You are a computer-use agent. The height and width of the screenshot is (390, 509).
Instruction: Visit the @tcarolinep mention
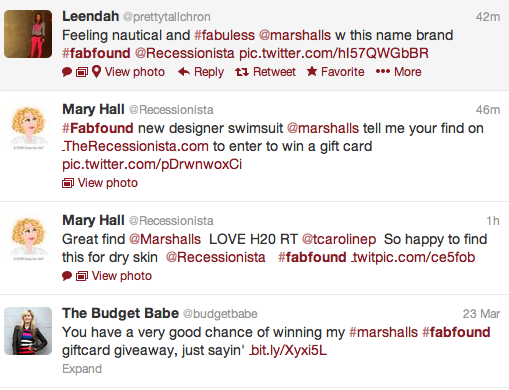339,239
